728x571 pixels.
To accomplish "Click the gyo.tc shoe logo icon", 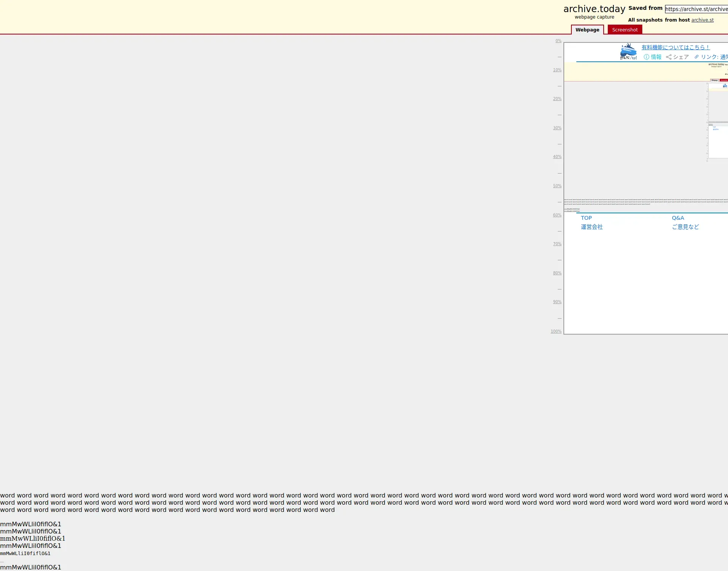I will [x=628, y=52].
